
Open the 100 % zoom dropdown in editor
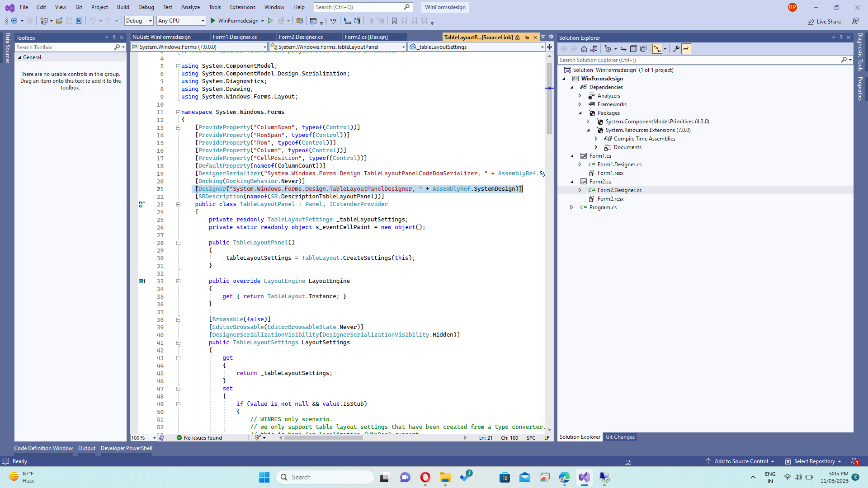coord(143,438)
